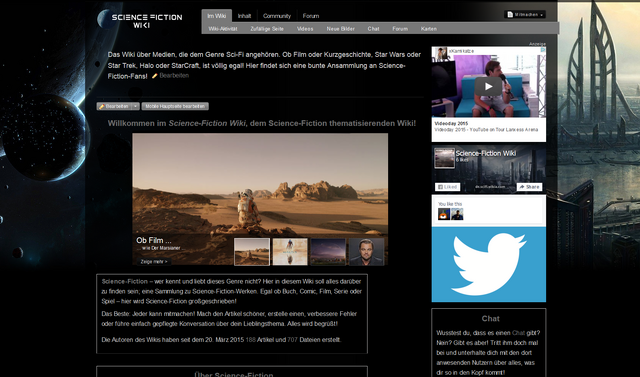The width and height of the screenshot is (640, 377).
Task: Click the pencil icon beside the description Bearbeiten
Action: pyautogui.click(x=155, y=76)
